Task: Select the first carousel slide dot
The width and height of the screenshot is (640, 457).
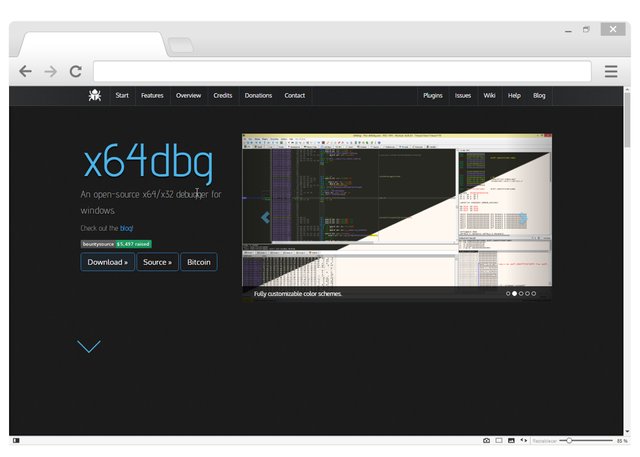Action: [508, 293]
